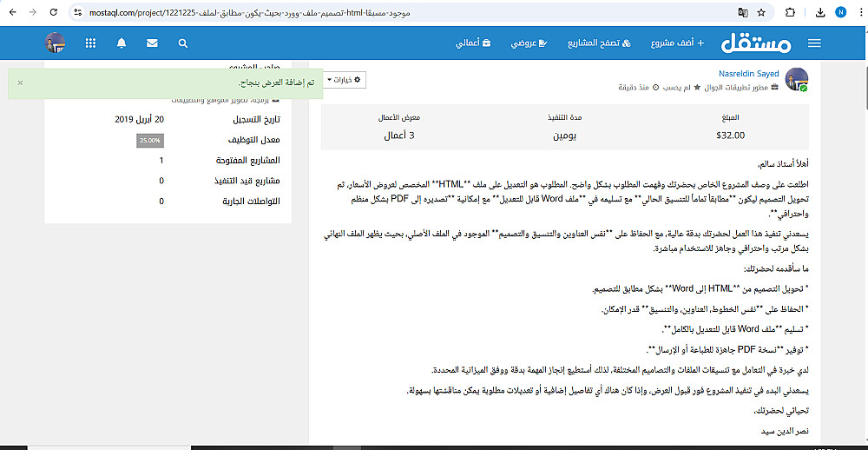Image resolution: width=868 pixels, height=450 pixels.
Task: Open Chrome profile N avatar
Action: tap(841, 12)
